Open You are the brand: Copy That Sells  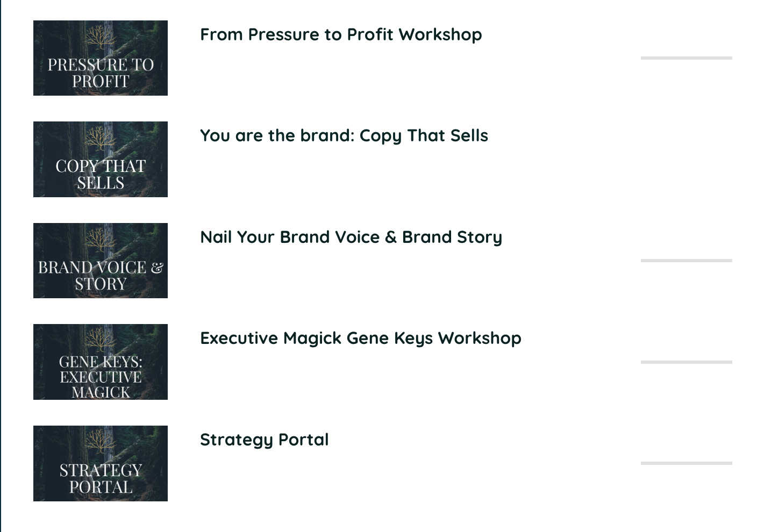344,136
